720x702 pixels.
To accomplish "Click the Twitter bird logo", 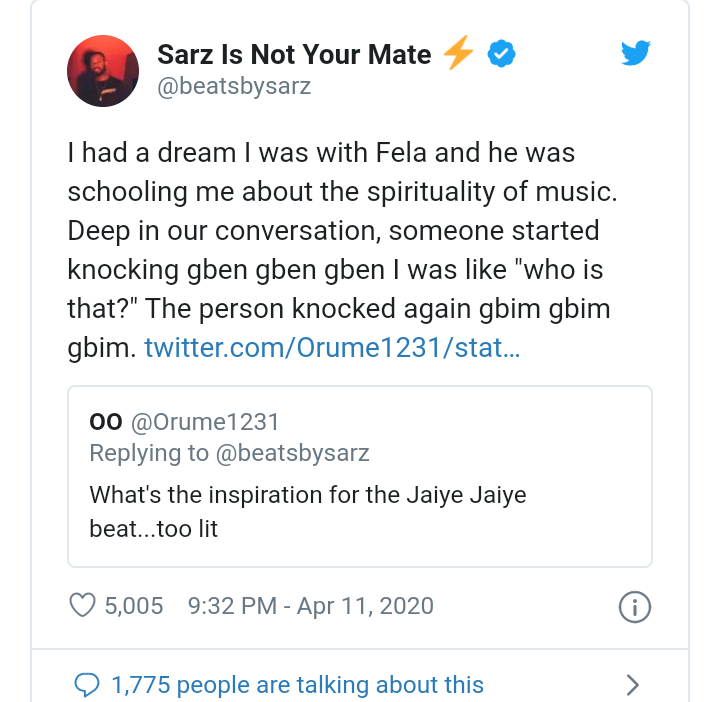I will 636,53.
